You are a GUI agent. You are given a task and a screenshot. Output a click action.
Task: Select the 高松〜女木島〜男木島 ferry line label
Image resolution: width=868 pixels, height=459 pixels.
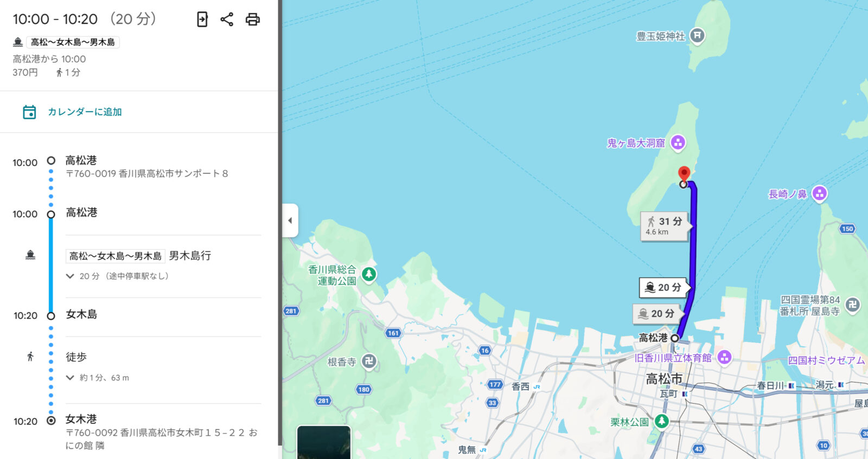115,256
